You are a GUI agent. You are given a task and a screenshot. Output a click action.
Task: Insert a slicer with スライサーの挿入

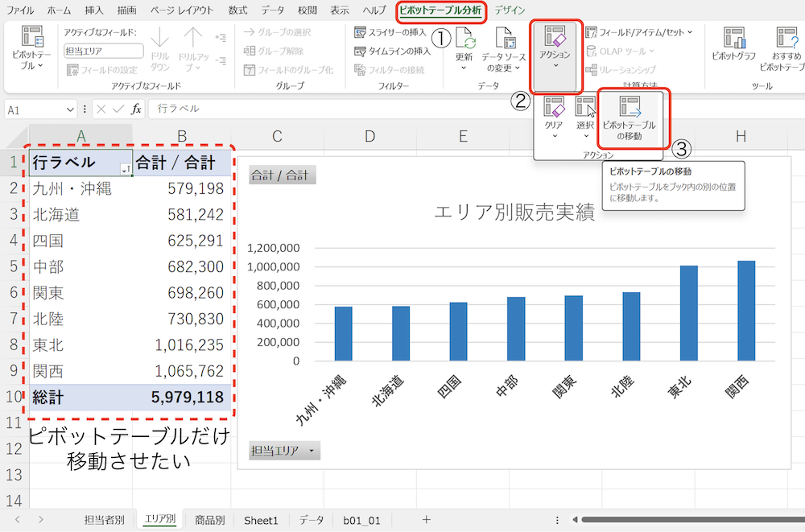[390, 32]
